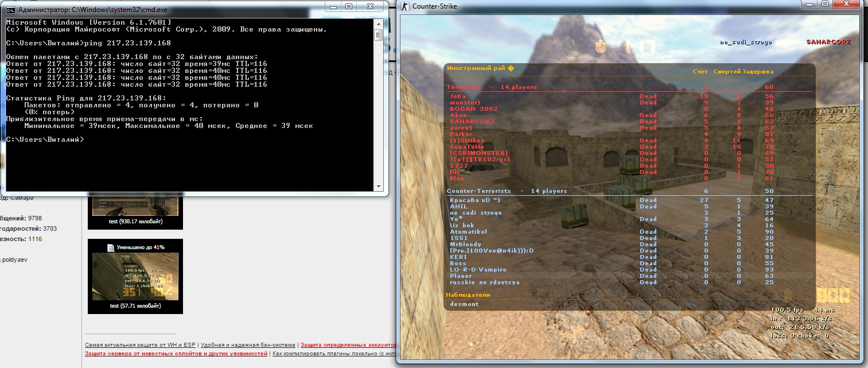Click the Counter-Terrorists - 14 players header
Viewport: 868px width, 368px height.
point(507,191)
